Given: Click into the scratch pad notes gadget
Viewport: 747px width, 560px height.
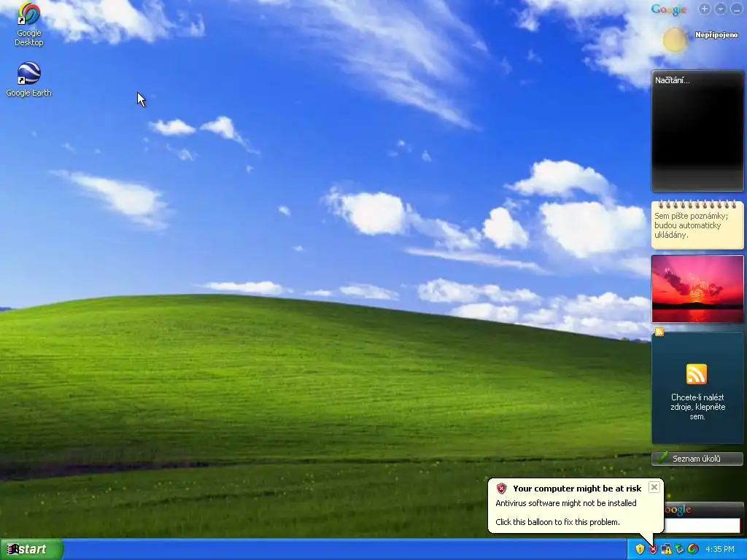Looking at the screenshot, I should coord(697,225).
